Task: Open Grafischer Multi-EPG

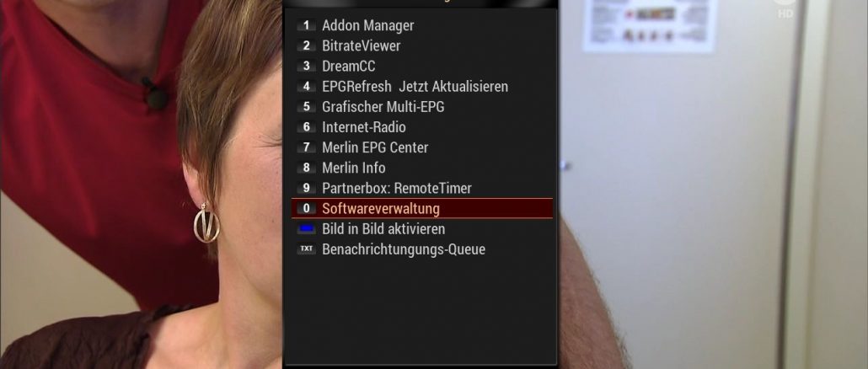Action: 422,107
